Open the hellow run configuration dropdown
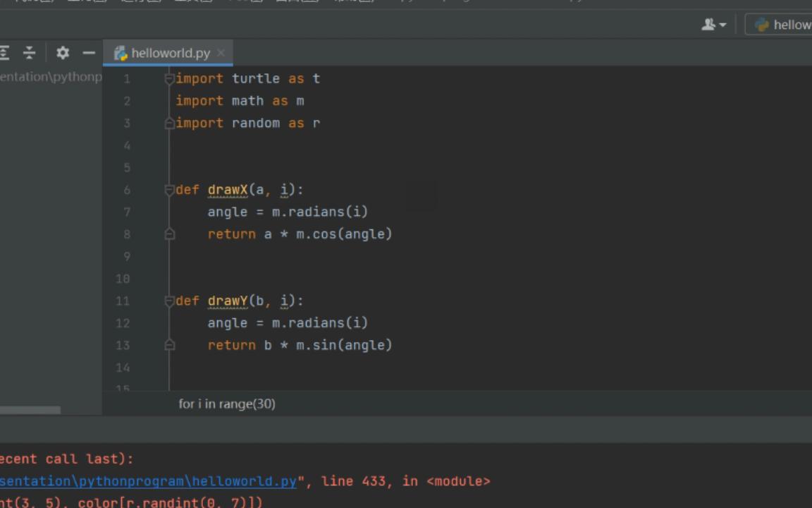 tap(779, 25)
